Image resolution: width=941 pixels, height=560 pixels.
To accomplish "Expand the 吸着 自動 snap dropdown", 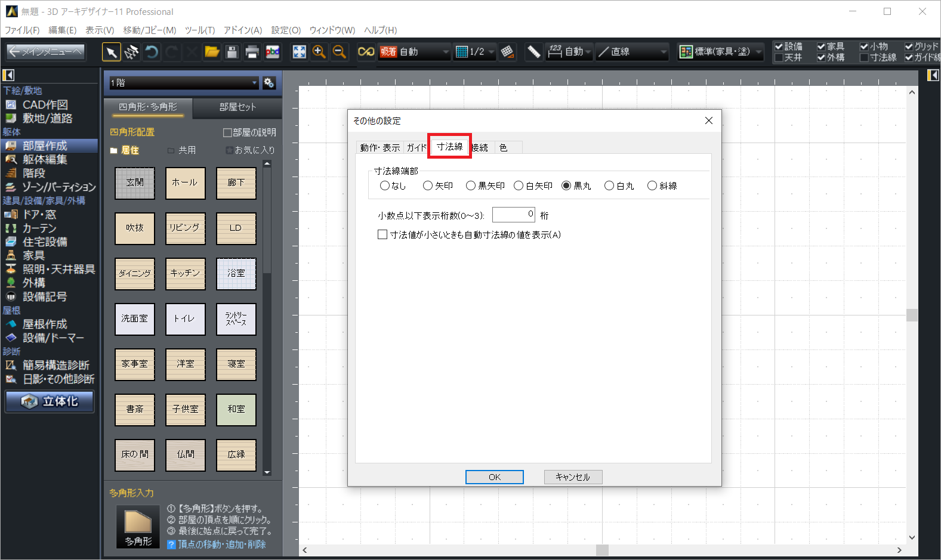I will tap(445, 52).
